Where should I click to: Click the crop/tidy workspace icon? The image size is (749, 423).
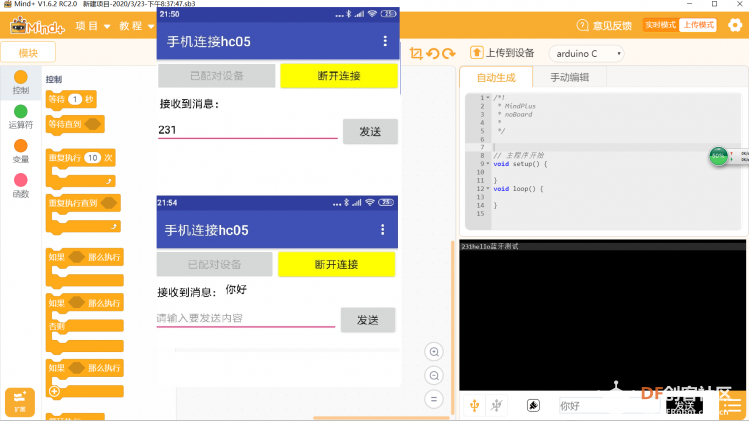coord(416,53)
